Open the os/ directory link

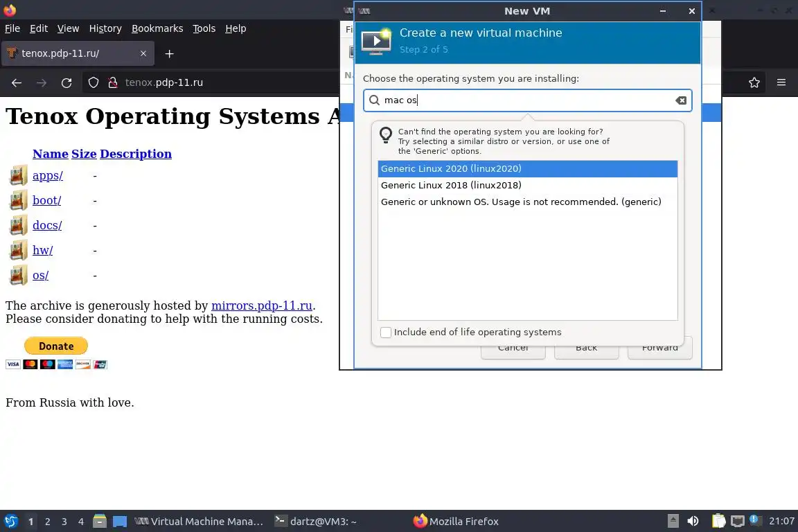click(41, 275)
